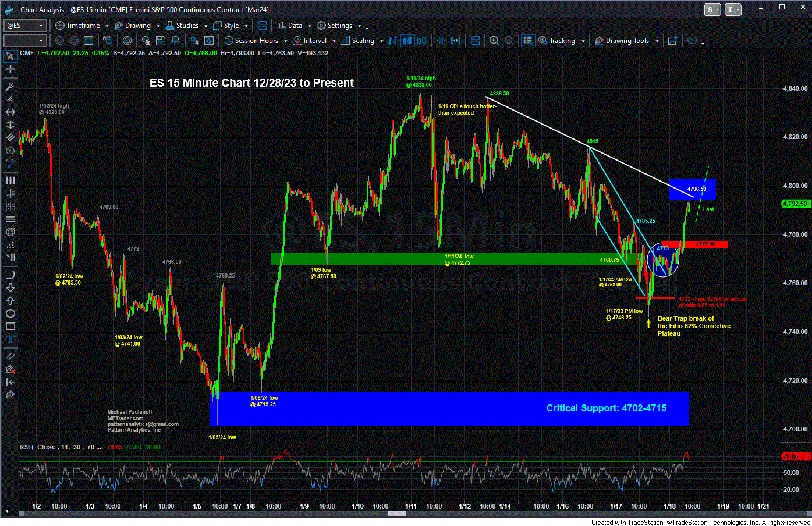Click the 4,792.50 current price label on axis
This screenshot has height=526, width=812.
coord(795,204)
